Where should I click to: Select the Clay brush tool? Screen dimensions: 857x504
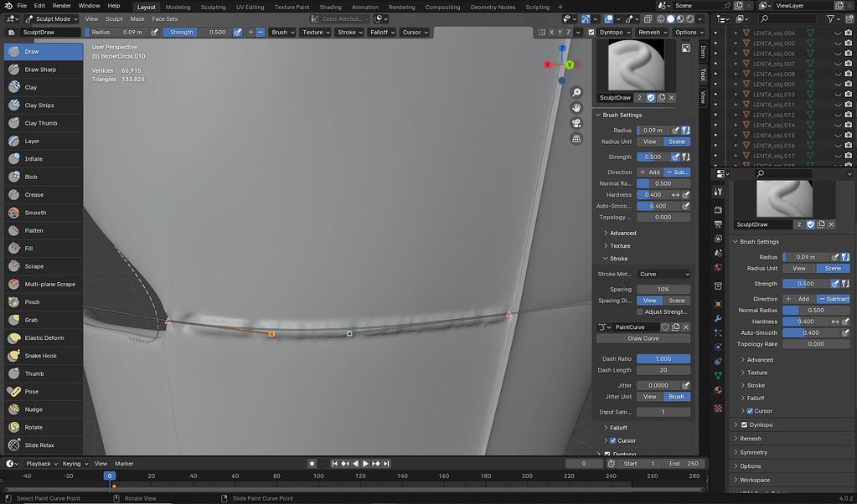[x=44, y=87]
